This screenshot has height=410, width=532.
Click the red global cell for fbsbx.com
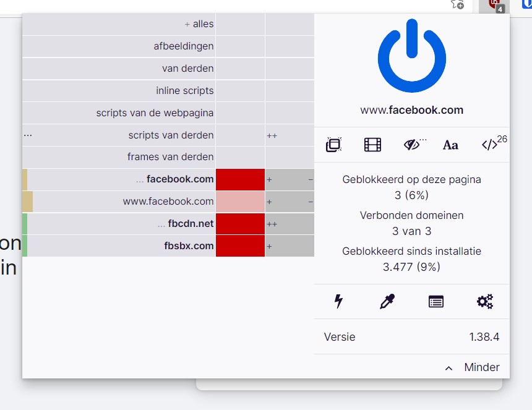[240, 246]
